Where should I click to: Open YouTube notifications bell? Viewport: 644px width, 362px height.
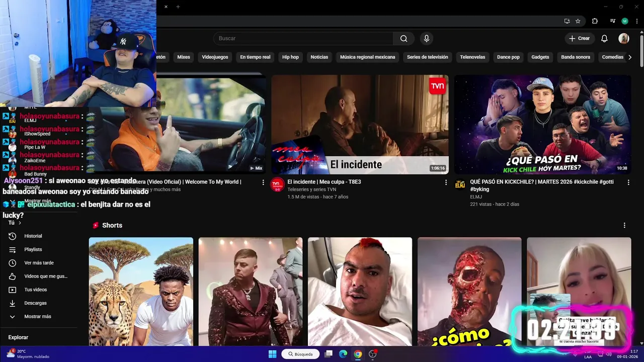tap(604, 38)
